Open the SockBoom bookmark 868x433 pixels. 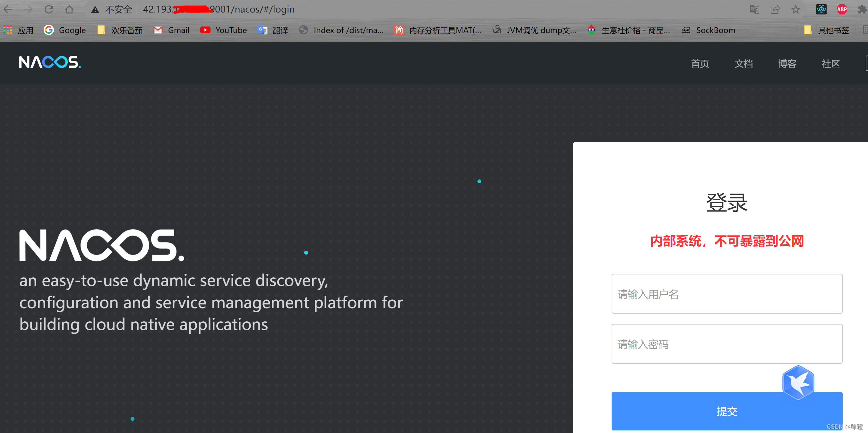[x=708, y=30]
